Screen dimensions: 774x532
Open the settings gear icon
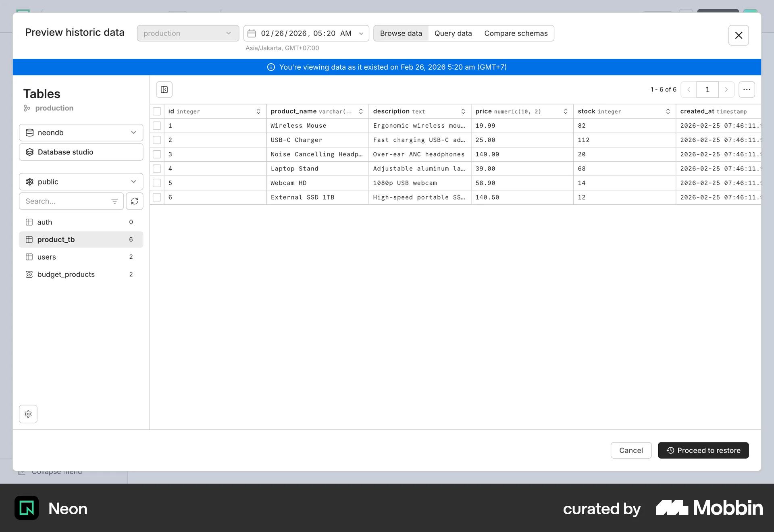[x=28, y=414]
